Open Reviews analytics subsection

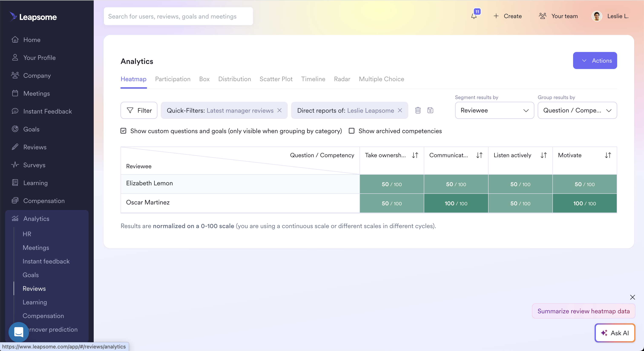(34, 289)
